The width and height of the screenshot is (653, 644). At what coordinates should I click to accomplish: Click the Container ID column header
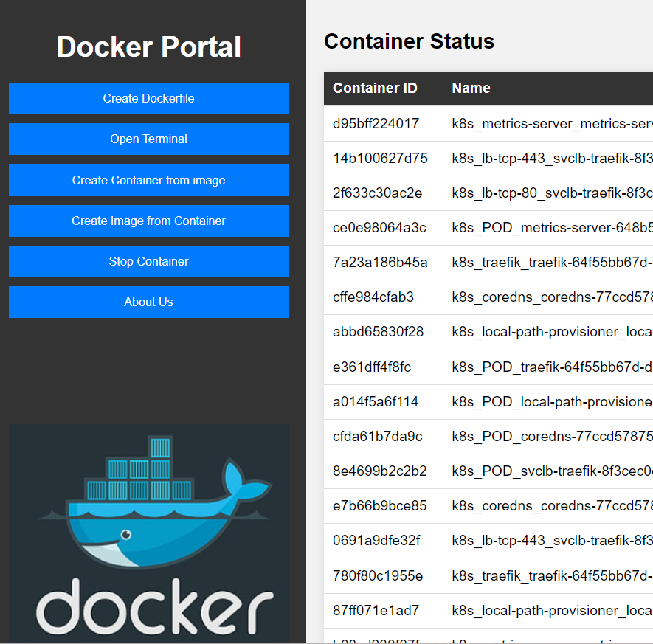pos(375,88)
